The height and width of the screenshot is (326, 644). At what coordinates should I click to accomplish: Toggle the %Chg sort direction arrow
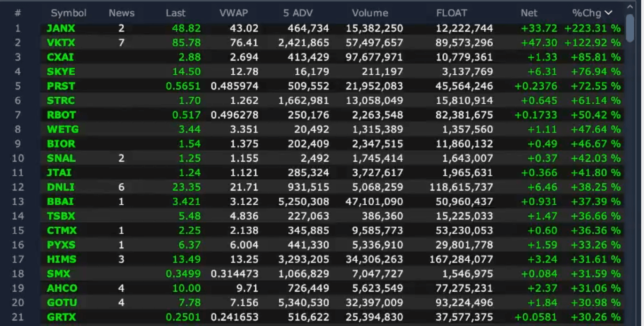pyautogui.click(x=609, y=13)
